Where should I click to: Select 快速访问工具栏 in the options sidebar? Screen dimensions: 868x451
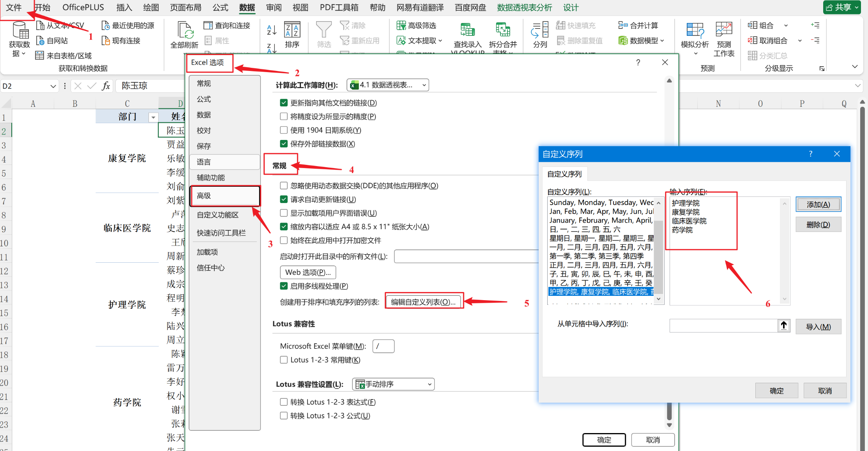221,233
